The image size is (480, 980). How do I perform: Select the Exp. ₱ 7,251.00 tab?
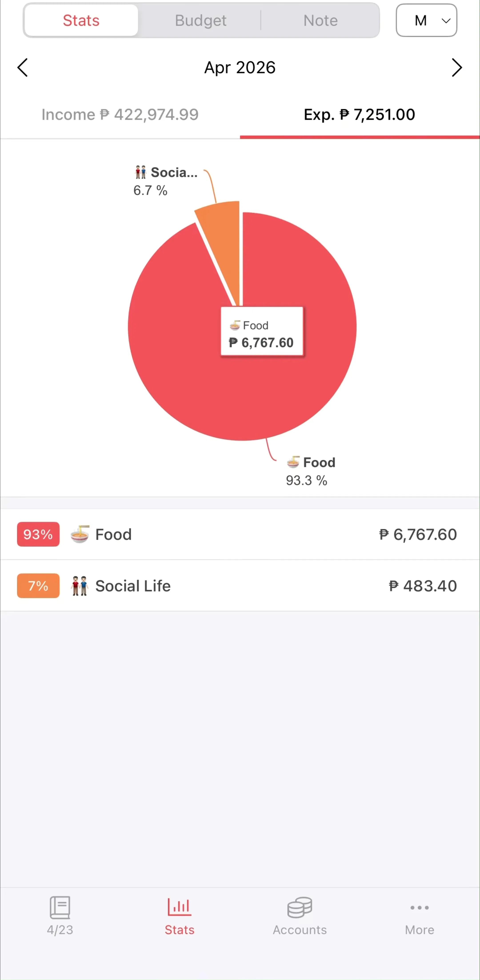[359, 115]
